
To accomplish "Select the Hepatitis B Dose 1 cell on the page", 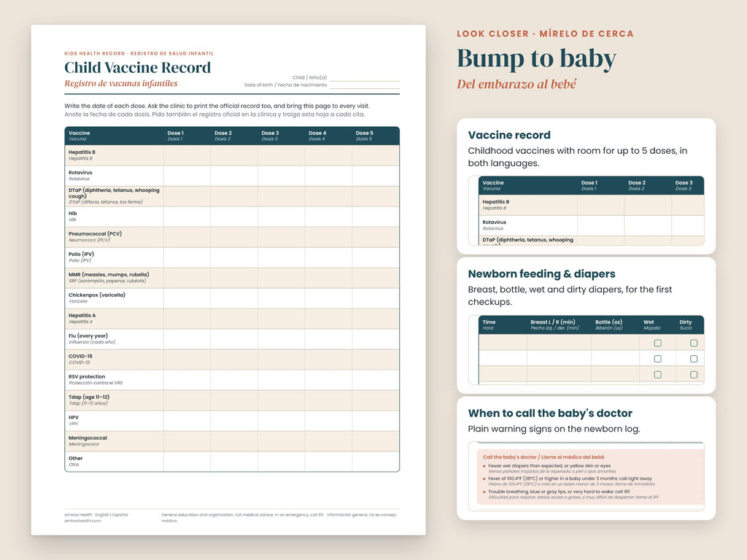I will 187,155.
